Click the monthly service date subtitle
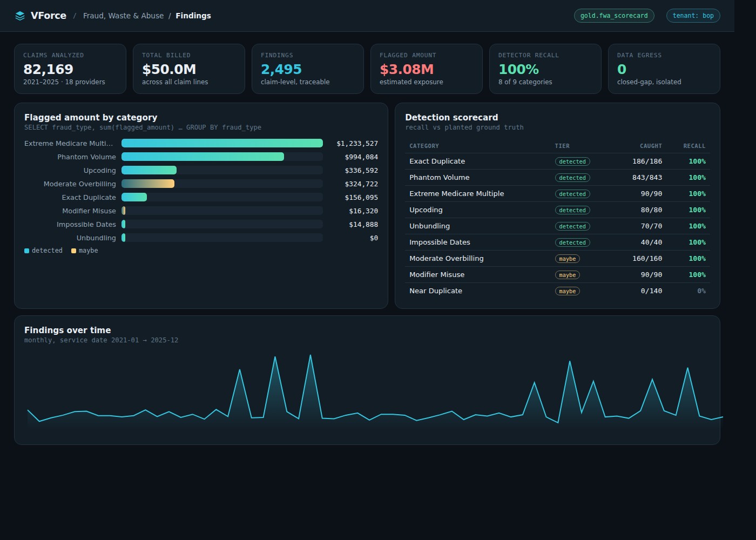 point(101,340)
